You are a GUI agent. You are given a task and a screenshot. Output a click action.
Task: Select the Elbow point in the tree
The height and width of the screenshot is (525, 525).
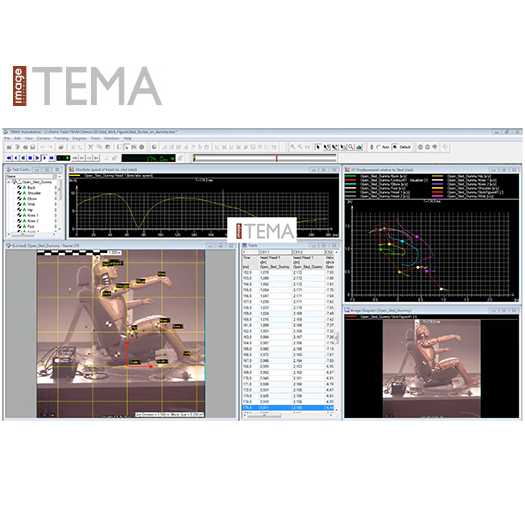coord(32,199)
